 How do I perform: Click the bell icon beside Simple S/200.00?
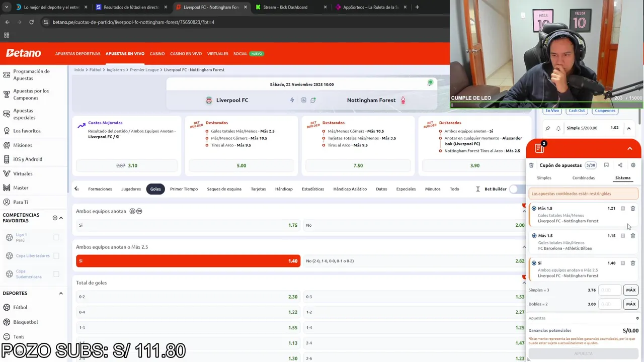tap(558, 128)
